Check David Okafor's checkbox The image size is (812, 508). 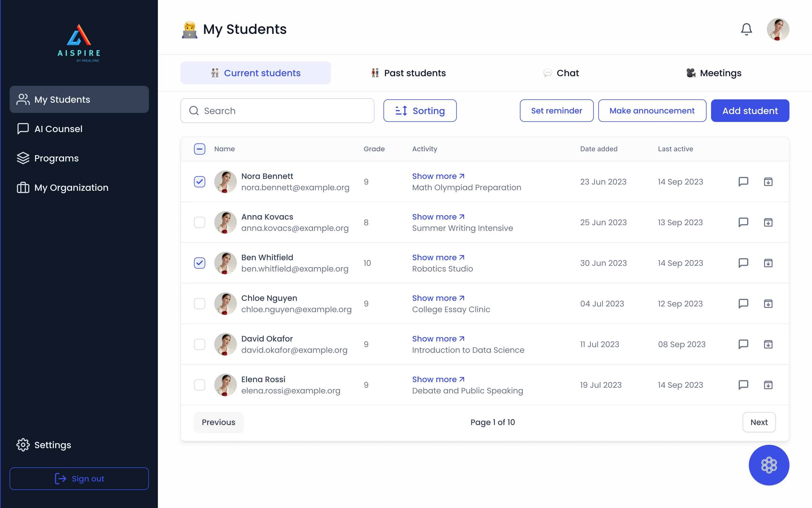(x=200, y=344)
